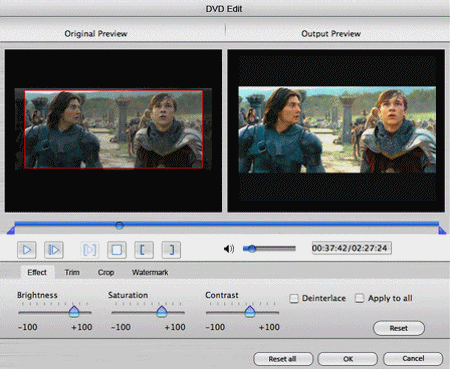The width and height of the screenshot is (450, 369).
Task: Enable the Deinterlace checkbox
Action: coord(294,298)
